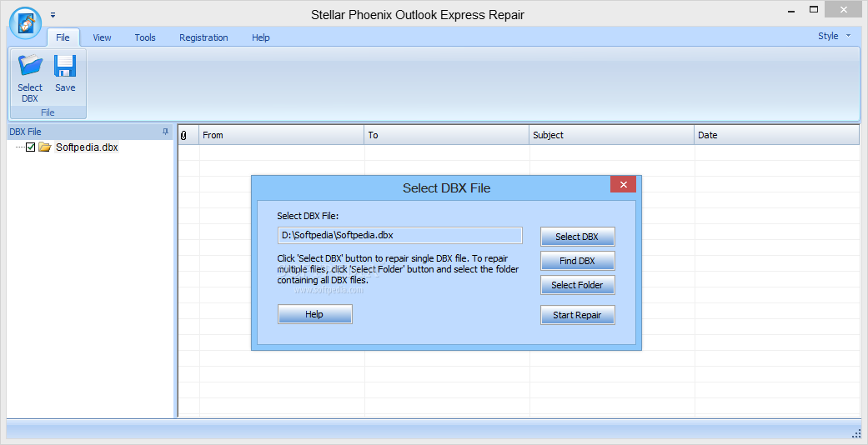The height and width of the screenshot is (445, 868).
Task: Sort by the attachment paperclip column
Action: pos(188,135)
